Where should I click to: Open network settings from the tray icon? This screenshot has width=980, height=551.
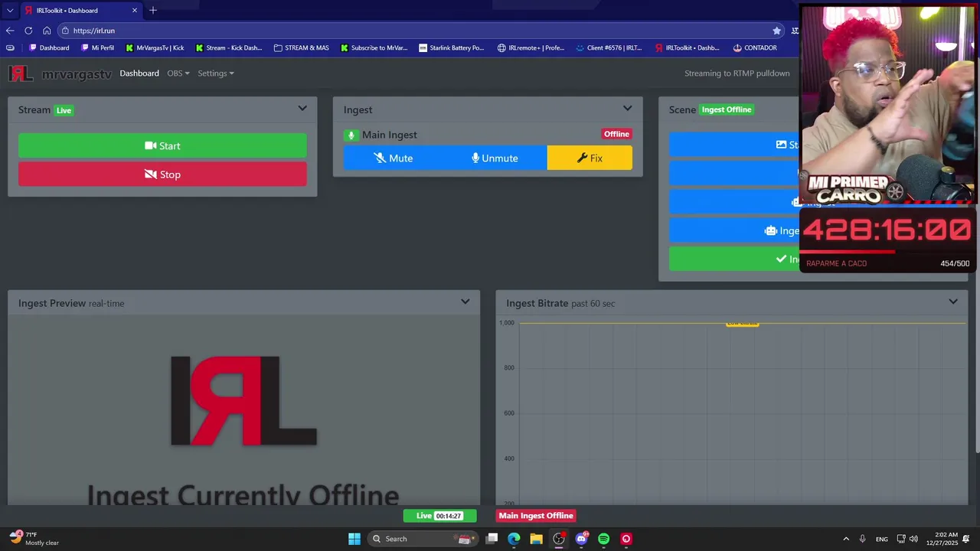coord(901,539)
